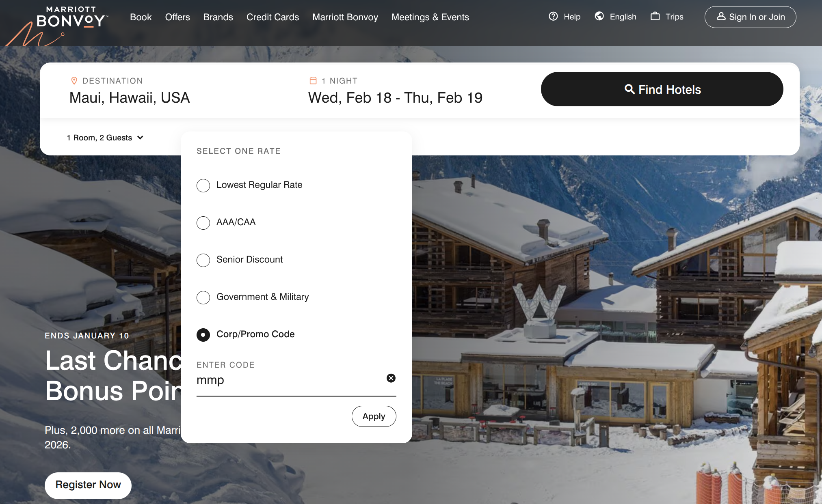
Task: Open the Offers menu
Action: tap(177, 17)
